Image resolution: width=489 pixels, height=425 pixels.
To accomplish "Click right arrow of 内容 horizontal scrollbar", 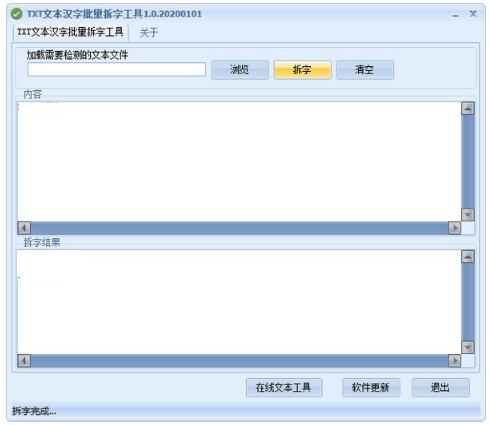I will click(x=454, y=228).
